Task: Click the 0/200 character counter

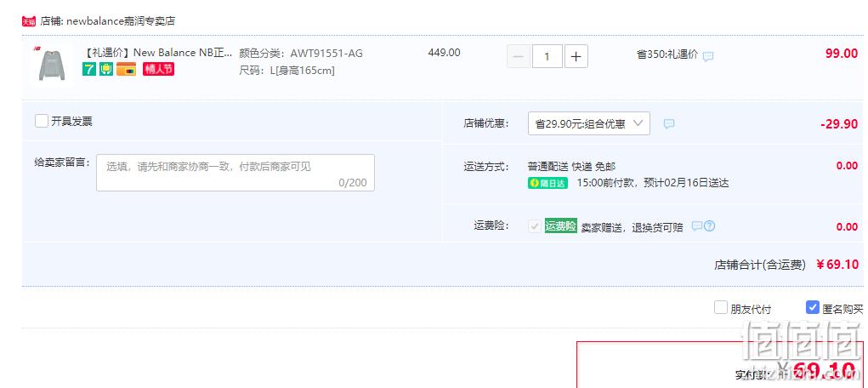Action: pyautogui.click(x=353, y=182)
